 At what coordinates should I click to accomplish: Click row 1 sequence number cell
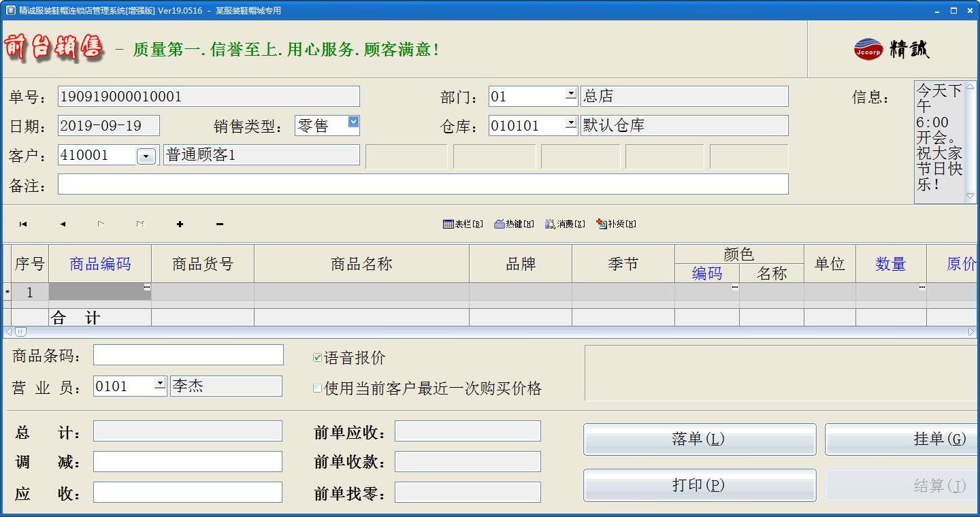pyautogui.click(x=30, y=292)
